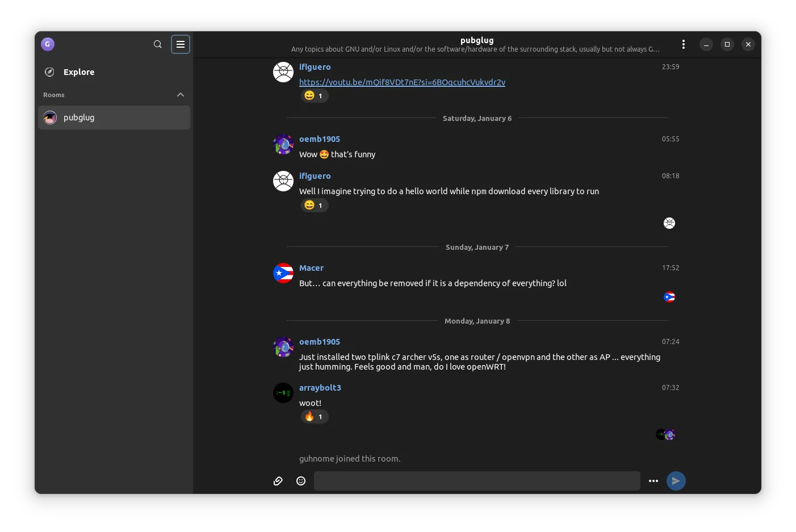Open the composer more options ellipsis
The width and height of the screenshot is (796, 532).
tap(653, 481)
